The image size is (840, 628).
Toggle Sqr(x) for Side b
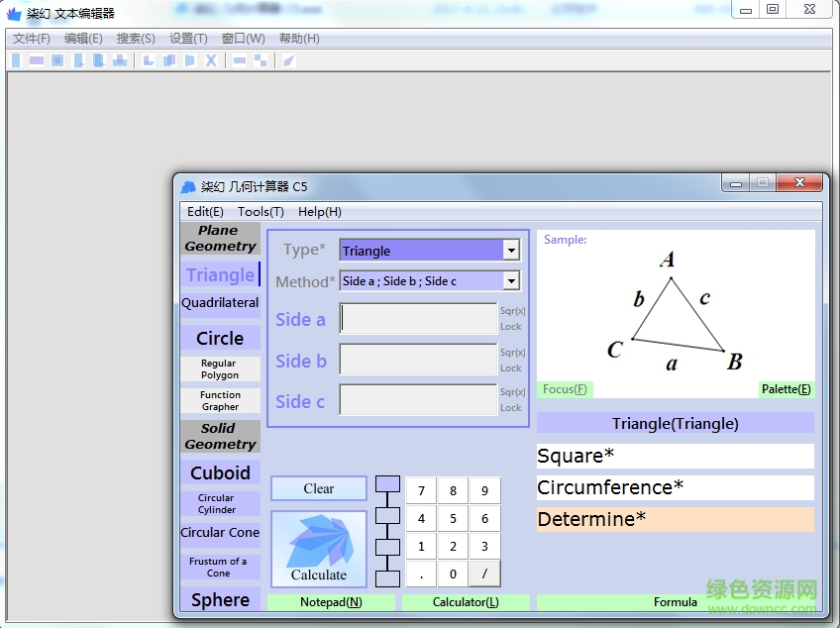pos(511,353)
